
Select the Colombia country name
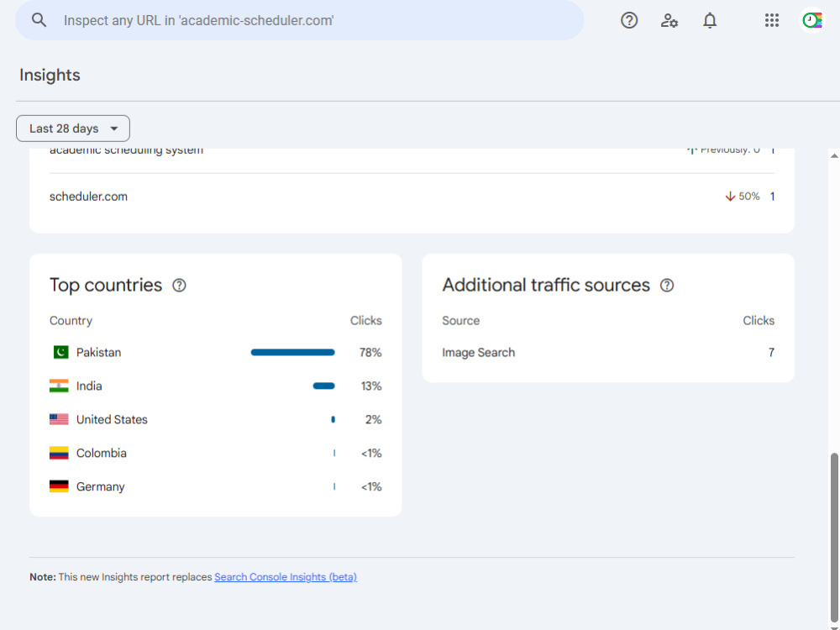click(102, 454)
